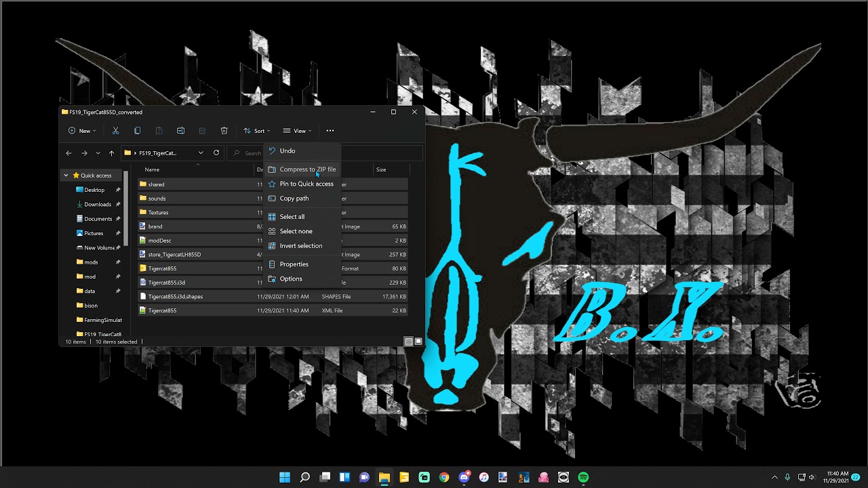The image size is (868, 488).
Task: Sort by Name column header
Action: tap(152, 169)
